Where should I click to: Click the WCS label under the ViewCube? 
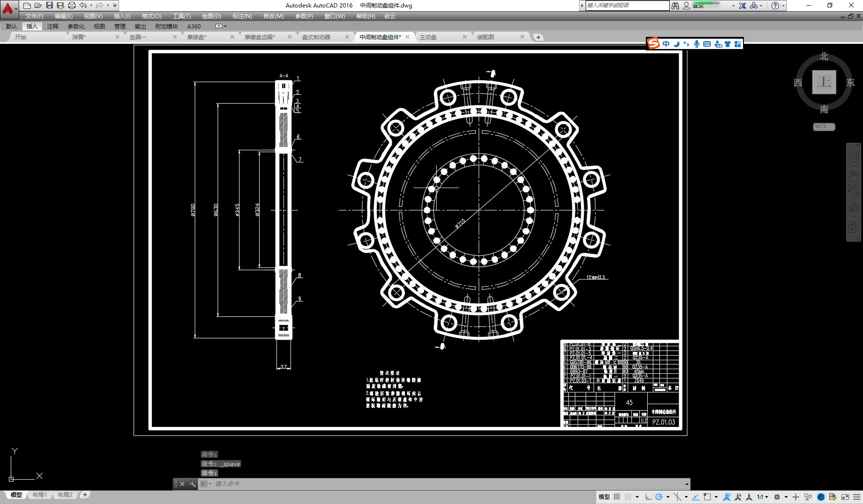tap(823, 126)
